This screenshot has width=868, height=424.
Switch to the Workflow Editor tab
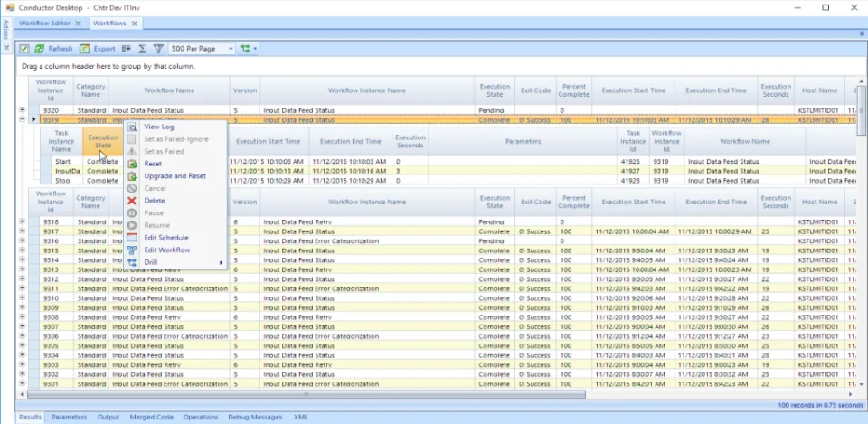tap(44, 24)
